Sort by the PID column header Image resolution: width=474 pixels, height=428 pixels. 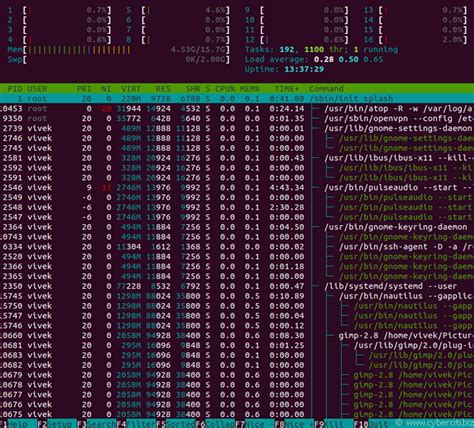pos(15,89)
